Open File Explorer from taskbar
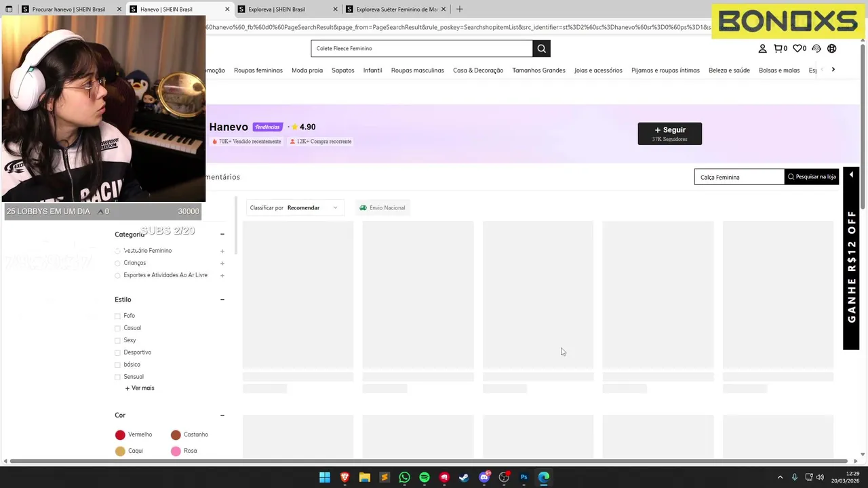The height and width of the screenshot is (488, 868). (x=365, y=477)
